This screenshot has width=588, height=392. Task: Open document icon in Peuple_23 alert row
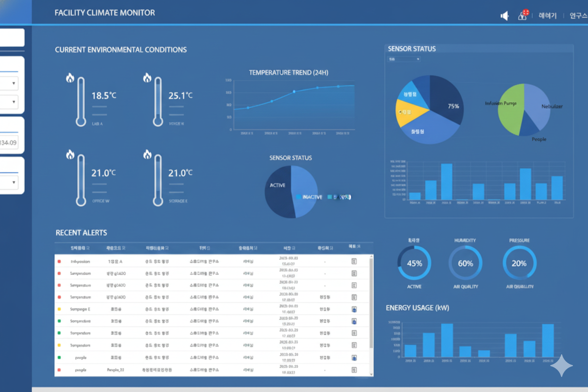click(x=354, y=370)
